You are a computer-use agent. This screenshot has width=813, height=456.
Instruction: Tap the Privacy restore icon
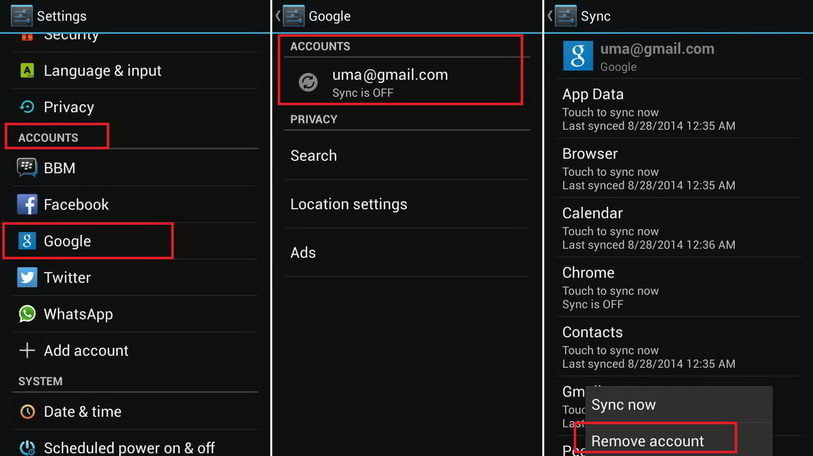pos(27,107)
